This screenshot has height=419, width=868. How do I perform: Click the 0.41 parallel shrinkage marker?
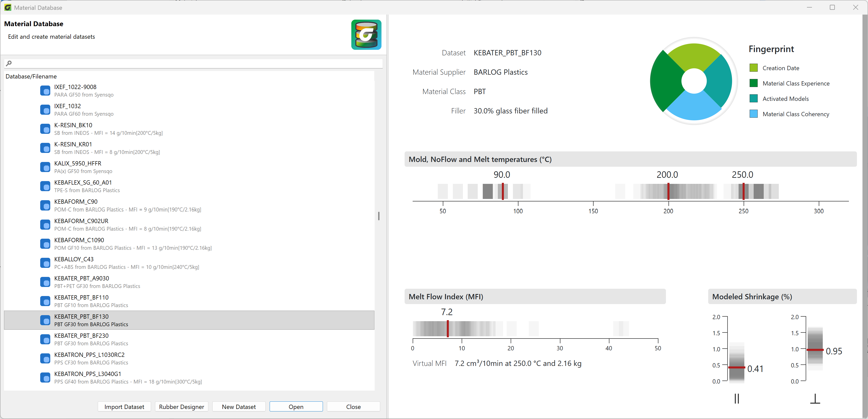point(737,367)
